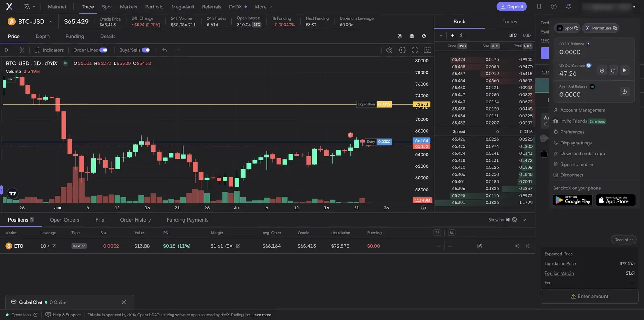Decrease order book grouping with minus
The image size is (644, 320).
click(441, 35)
